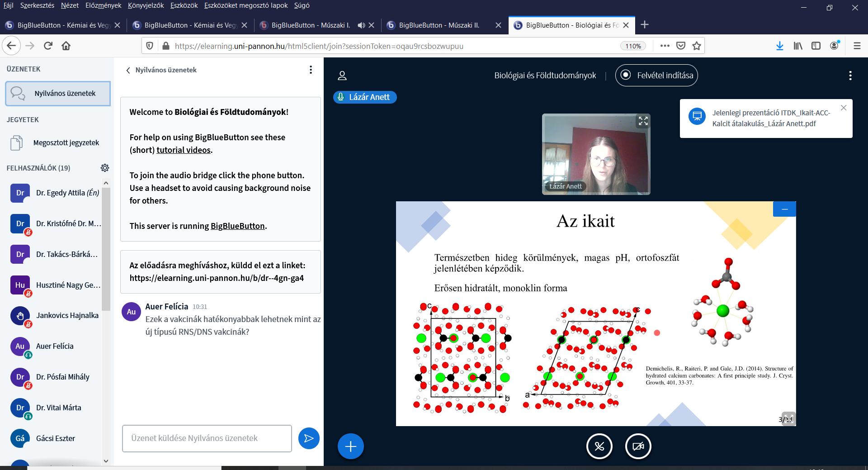Collapse the Nyilvános üzenetek chat panel

pos(128,70)
